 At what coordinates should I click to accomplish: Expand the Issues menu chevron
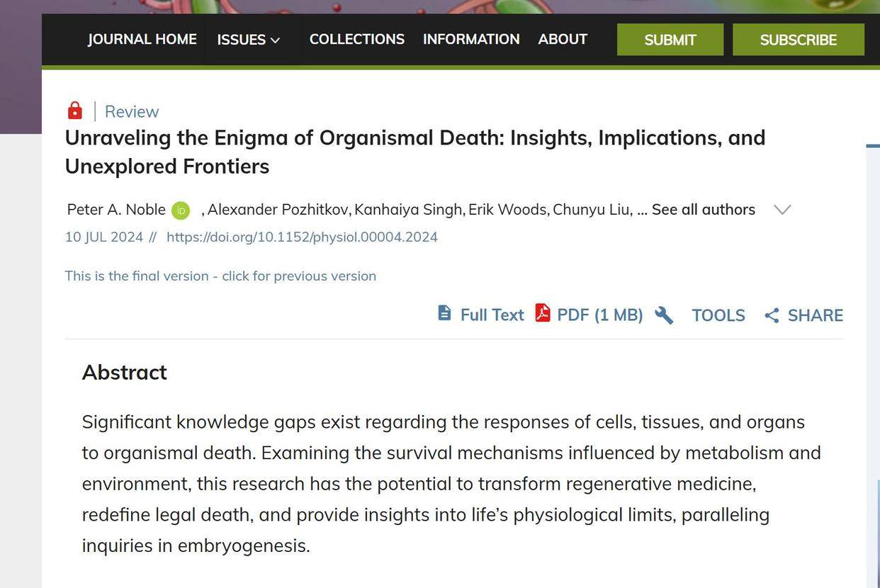coord(275,40)
